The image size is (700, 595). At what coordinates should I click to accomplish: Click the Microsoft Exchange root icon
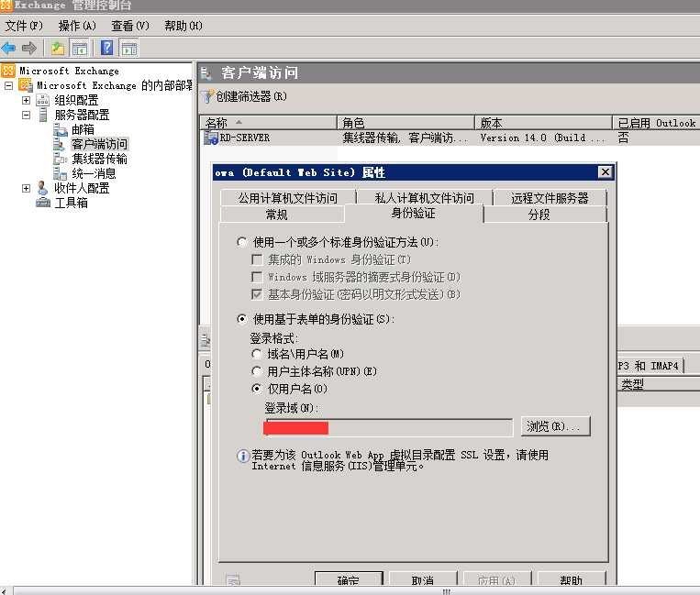click(x=8, y=71)
